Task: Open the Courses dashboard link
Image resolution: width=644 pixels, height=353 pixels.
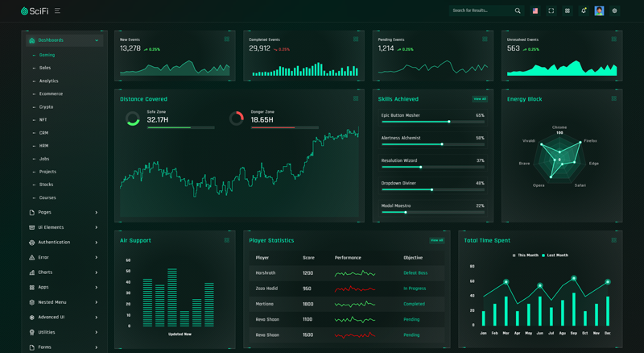Action: click(x=47, y=198)
